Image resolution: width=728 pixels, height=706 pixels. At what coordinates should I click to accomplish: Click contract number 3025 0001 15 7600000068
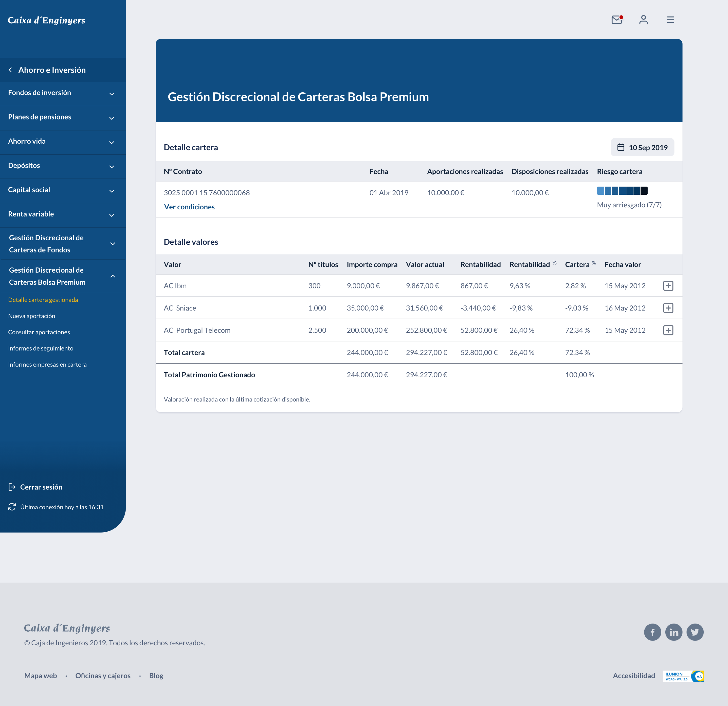[207, 193]
